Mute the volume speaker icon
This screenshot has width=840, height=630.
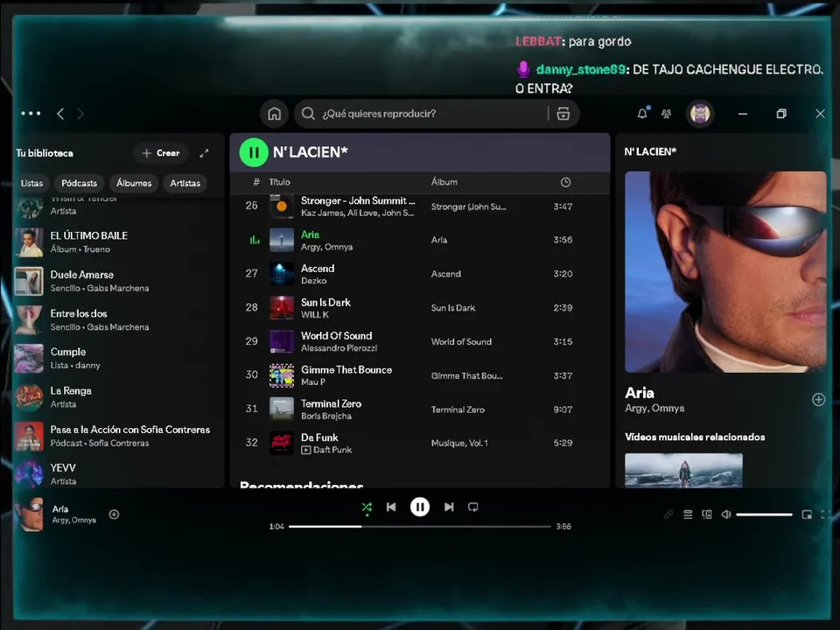726,514
